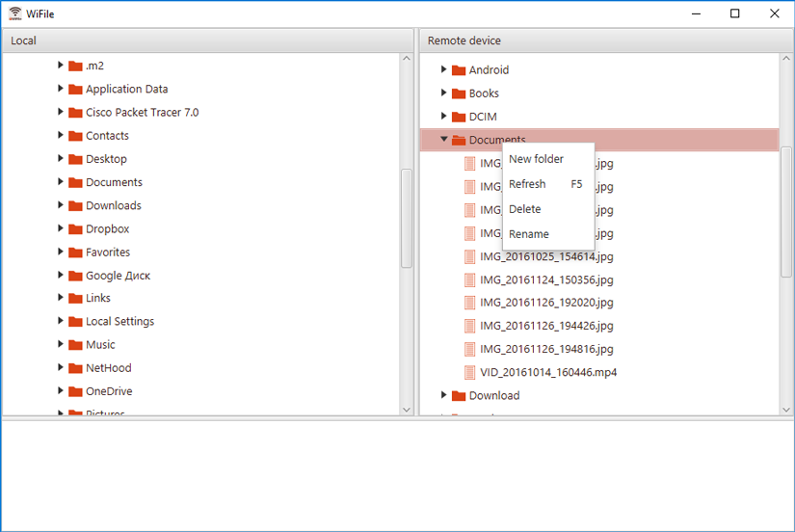Select the Music folder label
Screen dimensions: 795x532
(100, 345)
